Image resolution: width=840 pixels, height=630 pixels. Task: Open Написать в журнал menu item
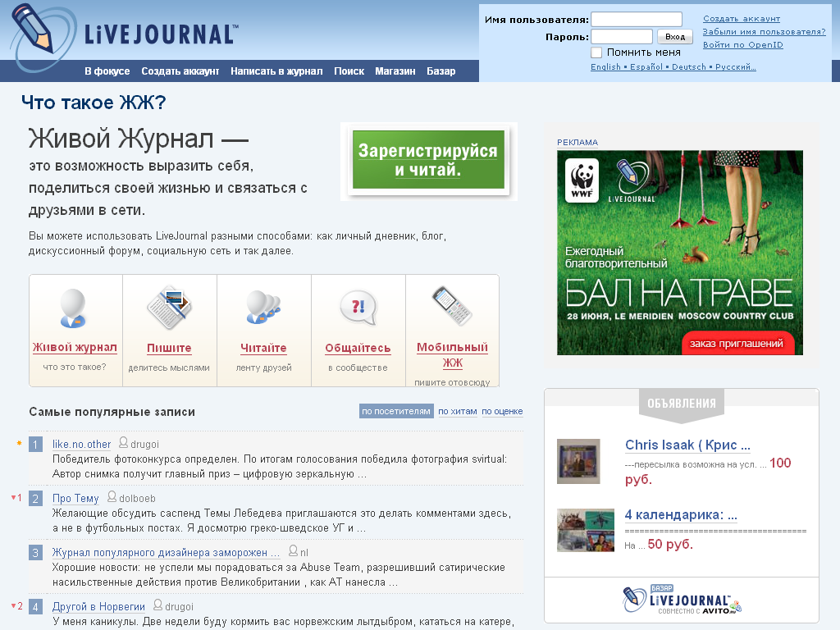(276, 71)
